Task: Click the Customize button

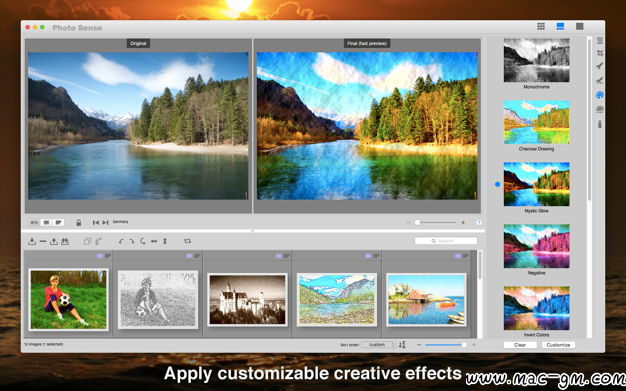Action: [x=558, y=345]
